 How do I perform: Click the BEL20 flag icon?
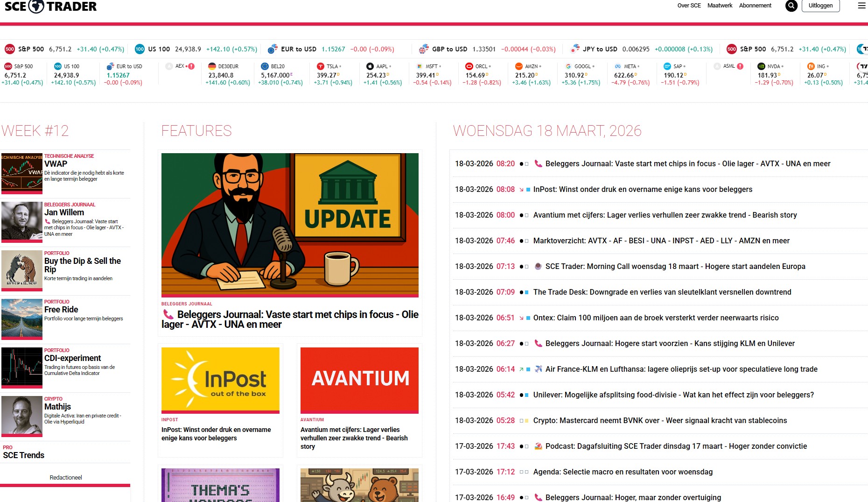265,66
